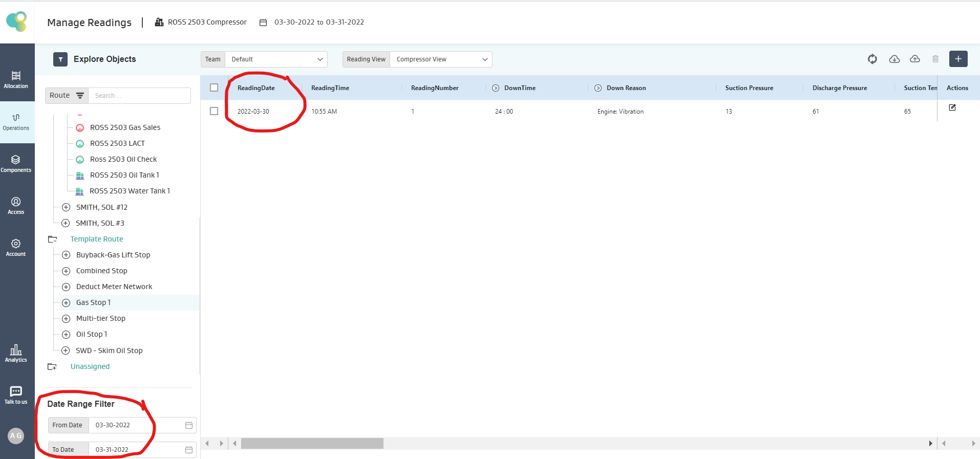Edit the 2022-03-30 reading row
Viewport: 980px width, 459px height.
(952, 107)
